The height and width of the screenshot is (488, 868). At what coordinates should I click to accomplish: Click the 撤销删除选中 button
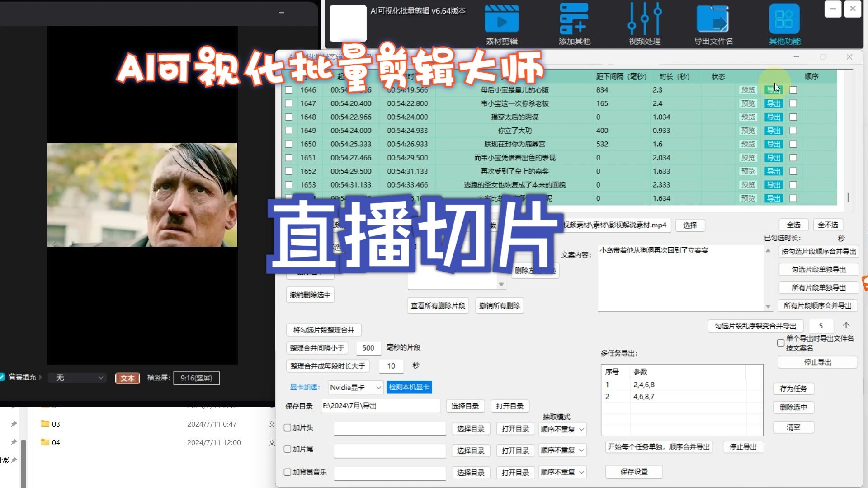point(310,295)
